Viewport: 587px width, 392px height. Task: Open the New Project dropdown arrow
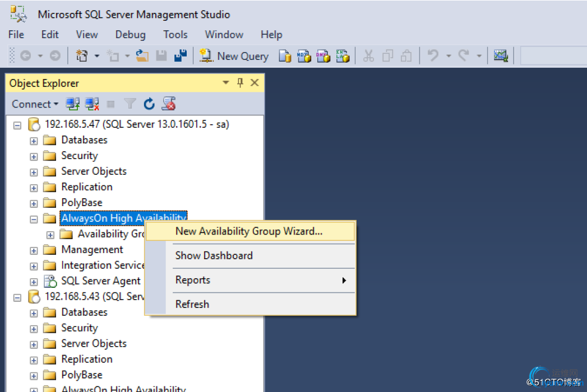coord(97,56)
